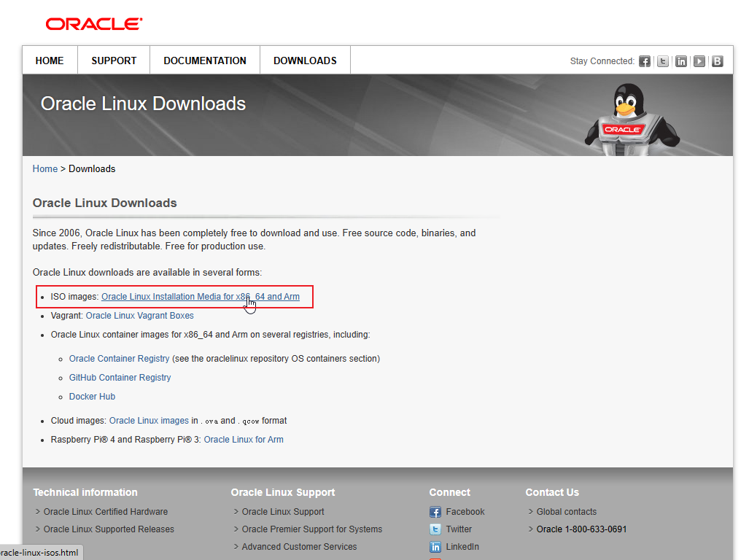749x560 pixels.
Task: Open Oracle Linux Installation Media for x86_64 and Arm
Action: click(x=201, y=297)
